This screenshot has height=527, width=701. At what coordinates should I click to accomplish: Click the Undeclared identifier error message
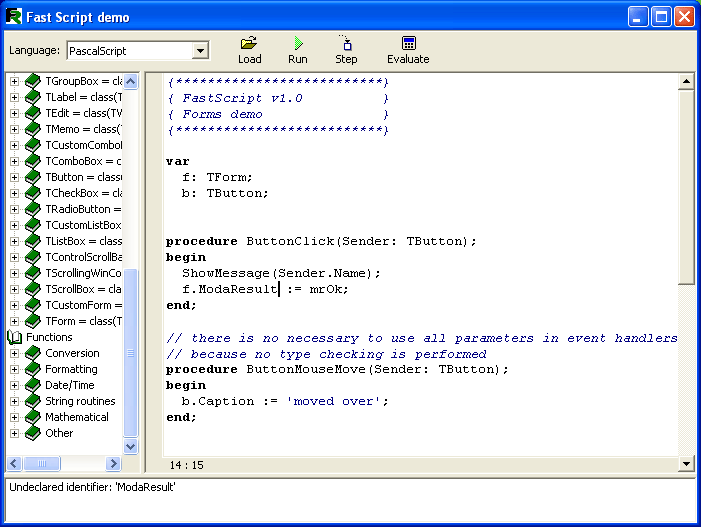pyautogui.click(x=92, y=487)
